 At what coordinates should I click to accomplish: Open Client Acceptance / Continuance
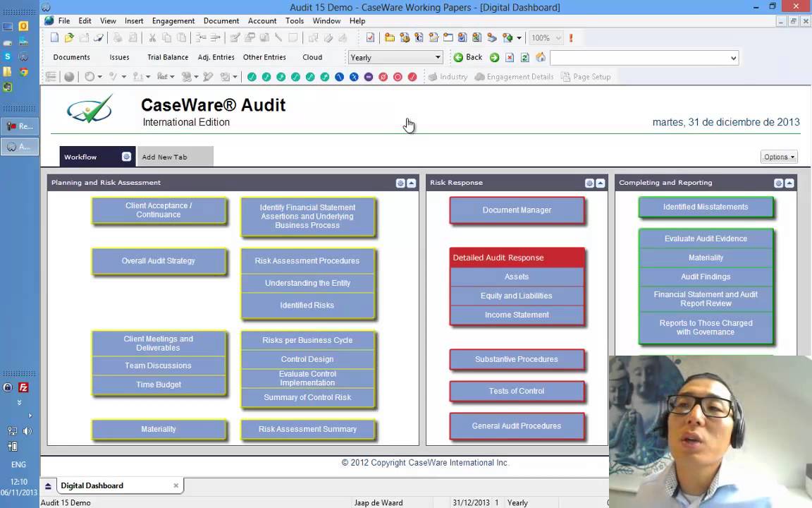159,210
